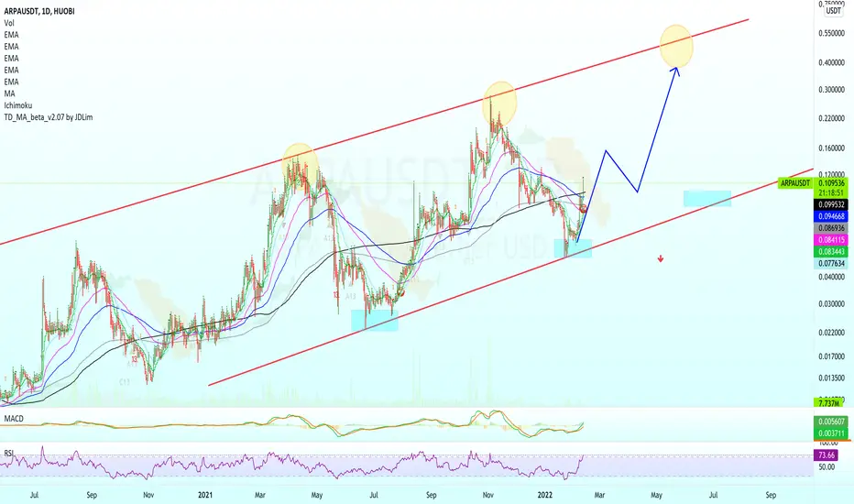Click the 0.022000 price axis level
The image size is (854, 504).
pyautogui.click(x=832, y=333)
